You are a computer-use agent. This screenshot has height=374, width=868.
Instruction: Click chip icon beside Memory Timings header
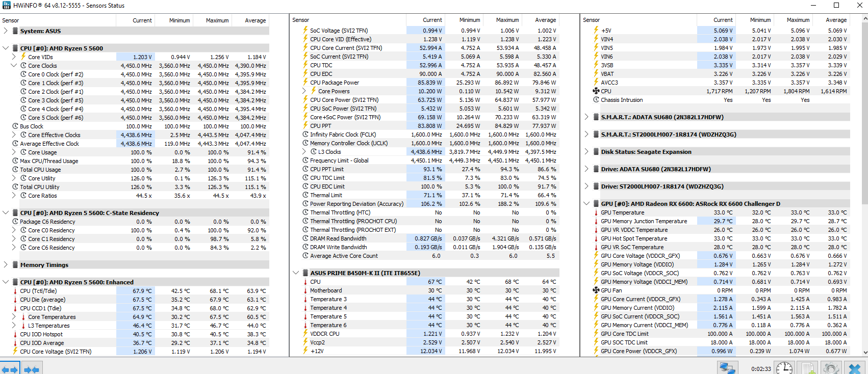(15, 265)
